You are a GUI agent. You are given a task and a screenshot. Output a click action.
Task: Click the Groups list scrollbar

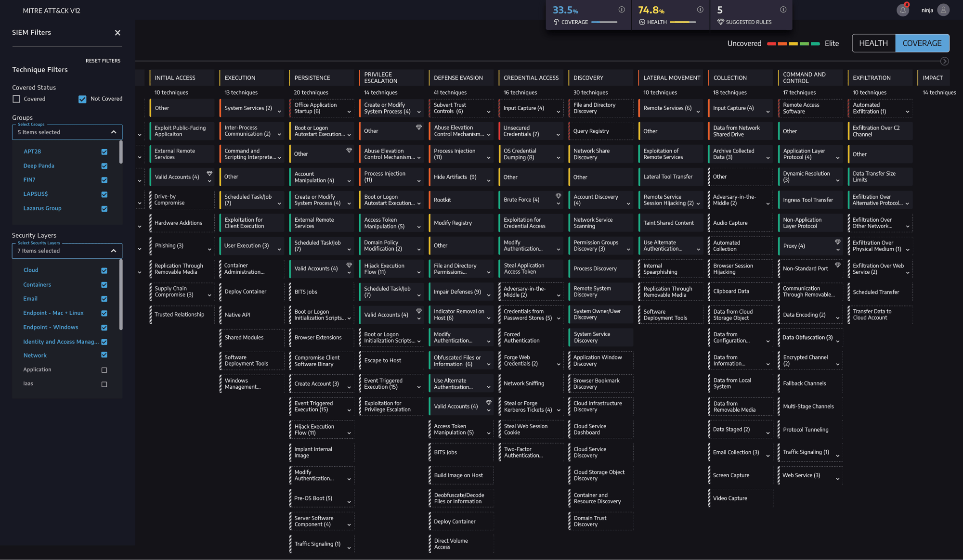(x=121, y=153)
